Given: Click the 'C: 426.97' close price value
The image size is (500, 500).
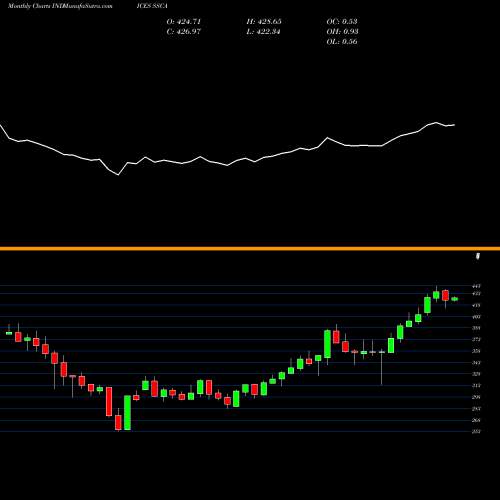Looking at the screenshot, I should tap(184, 32).
